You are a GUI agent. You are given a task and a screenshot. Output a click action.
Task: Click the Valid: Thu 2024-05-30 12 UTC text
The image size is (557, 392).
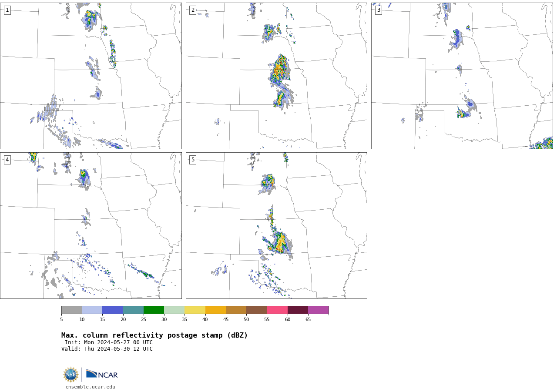click(x=107, y=349)
